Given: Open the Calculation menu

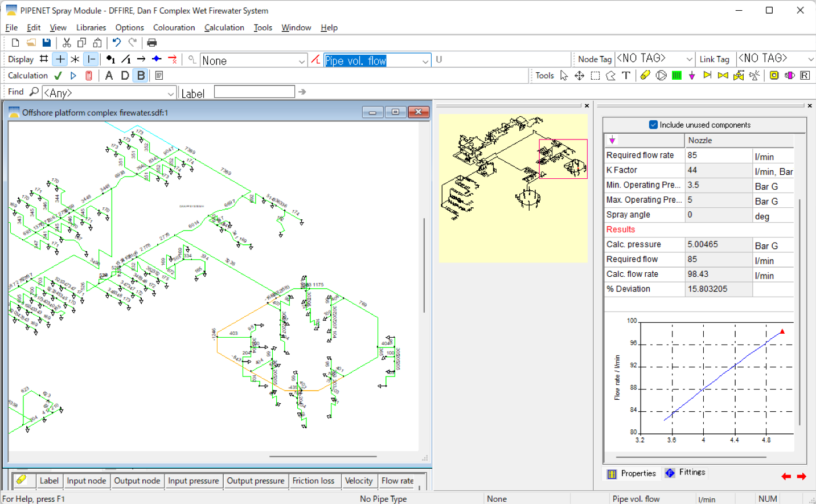Looking at the screenshot, I should (224, 27).
